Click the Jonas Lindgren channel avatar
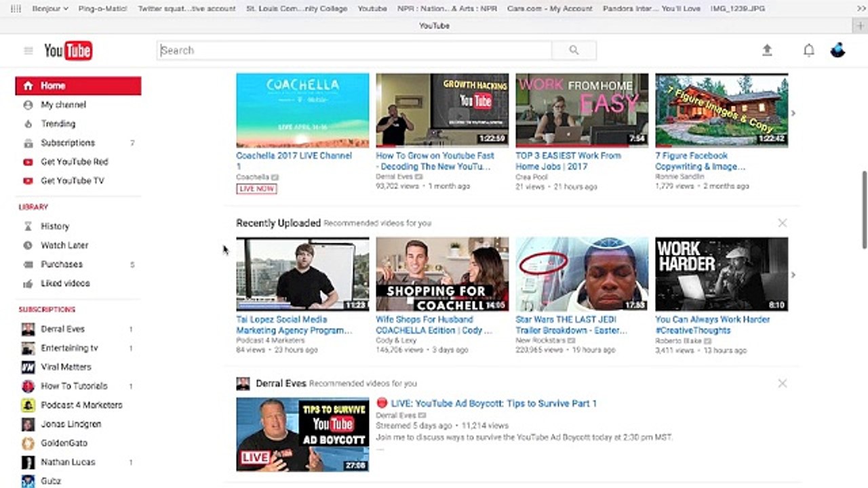The height and width of the screenshot is (488, 868). tap(28, 424)
